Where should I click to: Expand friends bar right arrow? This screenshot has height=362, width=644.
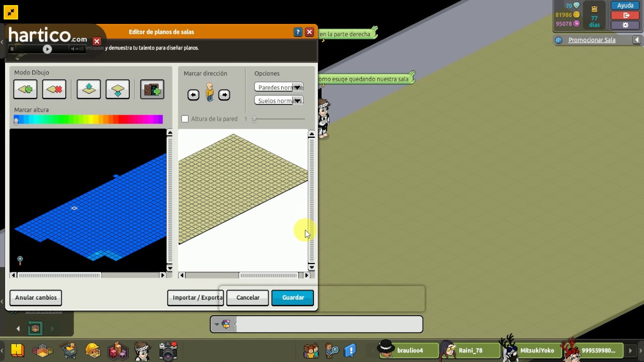pos(630,350)
